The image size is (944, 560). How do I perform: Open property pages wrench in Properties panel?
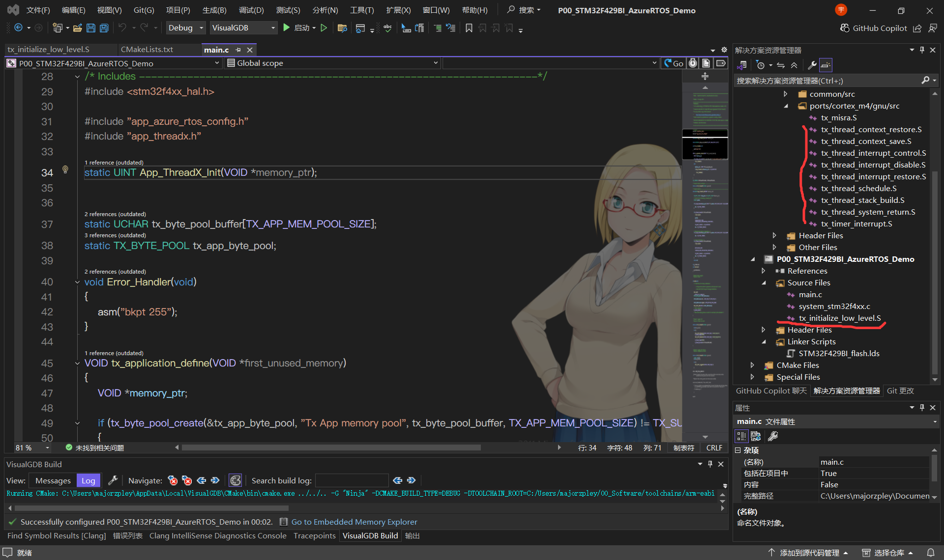click(x=773, y=436)
